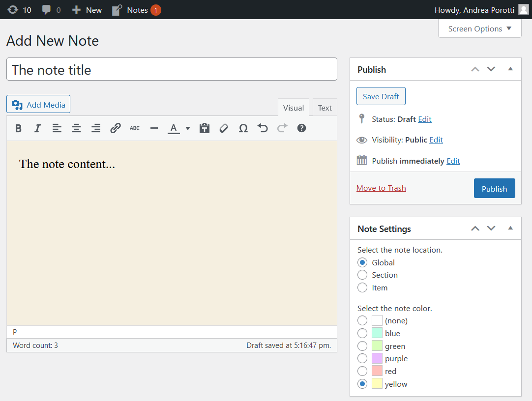Viewport: 532px width, 401px height.
Task: Click the insert link icon
Action: 116,128
